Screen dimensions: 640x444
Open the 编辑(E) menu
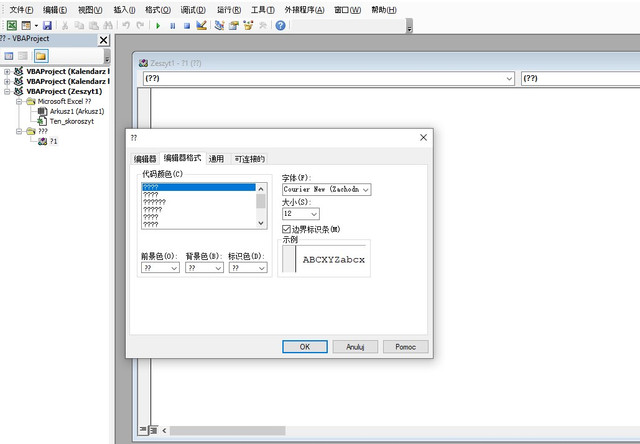[55, 10]
